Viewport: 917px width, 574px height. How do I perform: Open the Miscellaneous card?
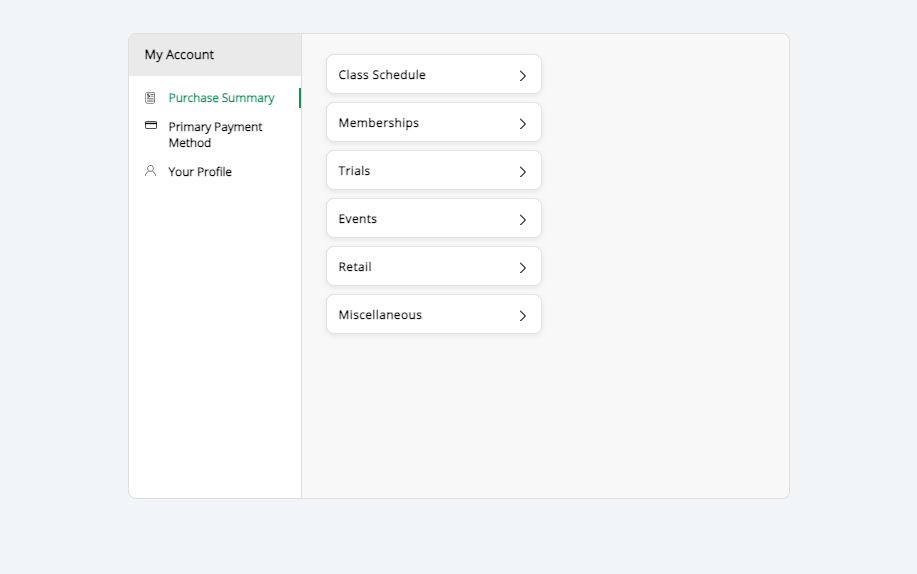(434, 314)
